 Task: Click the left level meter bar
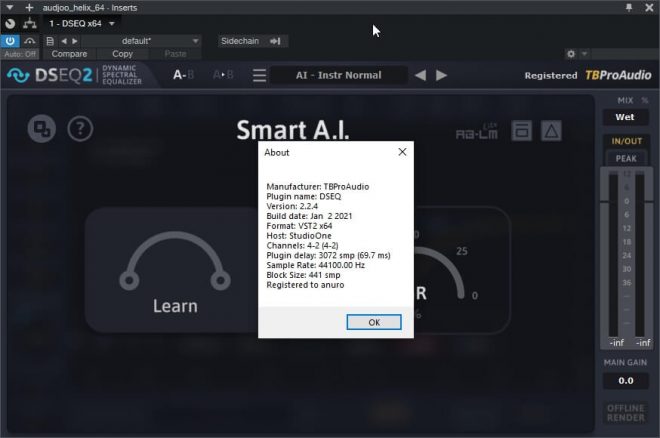pos(613,255)
